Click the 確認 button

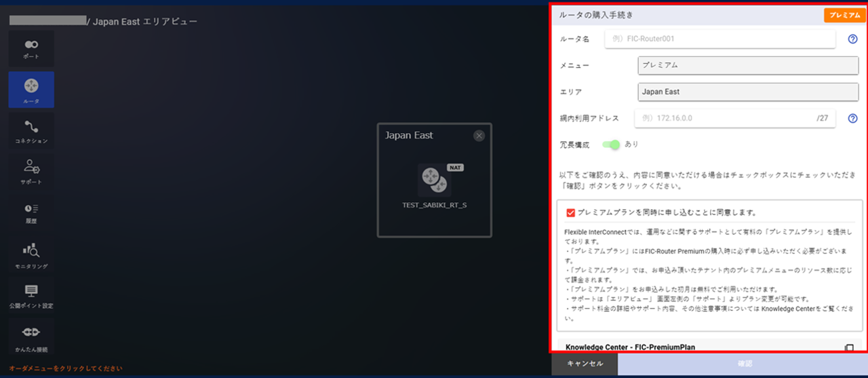(x=744, y=364)
